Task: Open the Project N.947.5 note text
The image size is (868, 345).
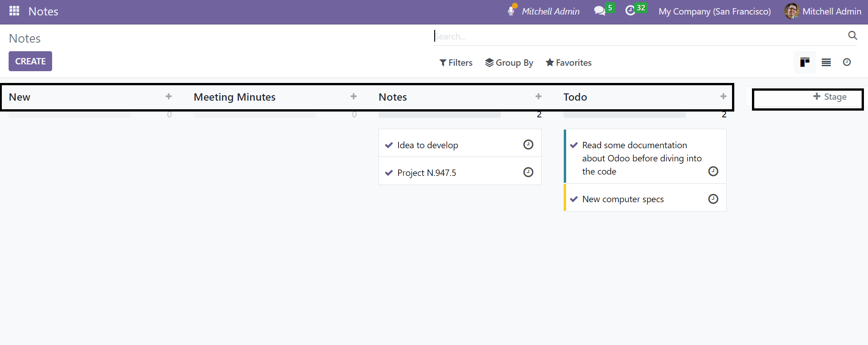Action: coord(427,173)
